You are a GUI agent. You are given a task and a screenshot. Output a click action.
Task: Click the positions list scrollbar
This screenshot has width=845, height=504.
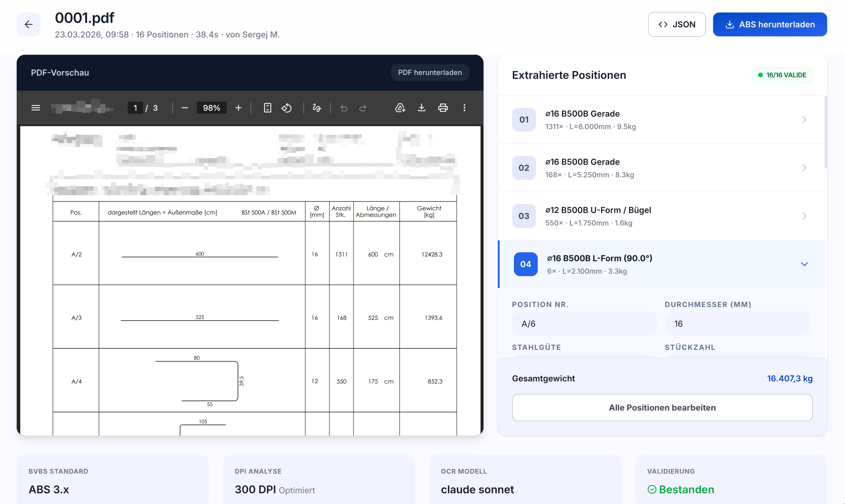[x=826, y=132]
